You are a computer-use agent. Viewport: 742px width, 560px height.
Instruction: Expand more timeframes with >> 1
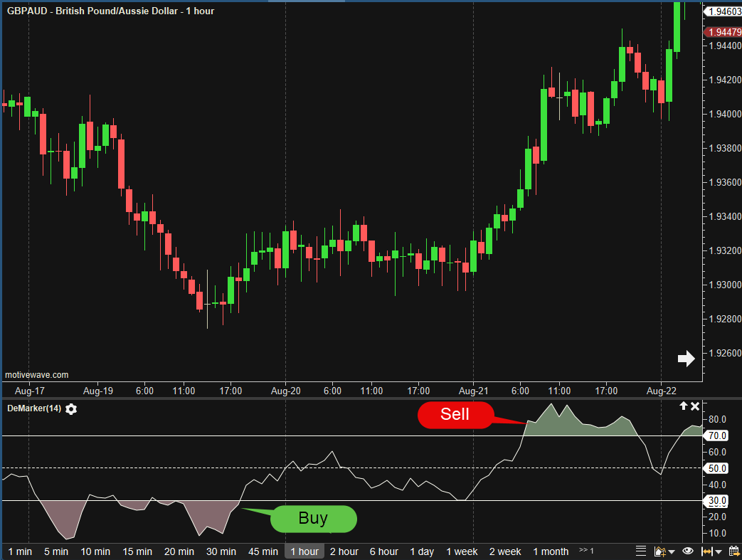(x=586, y=551)
